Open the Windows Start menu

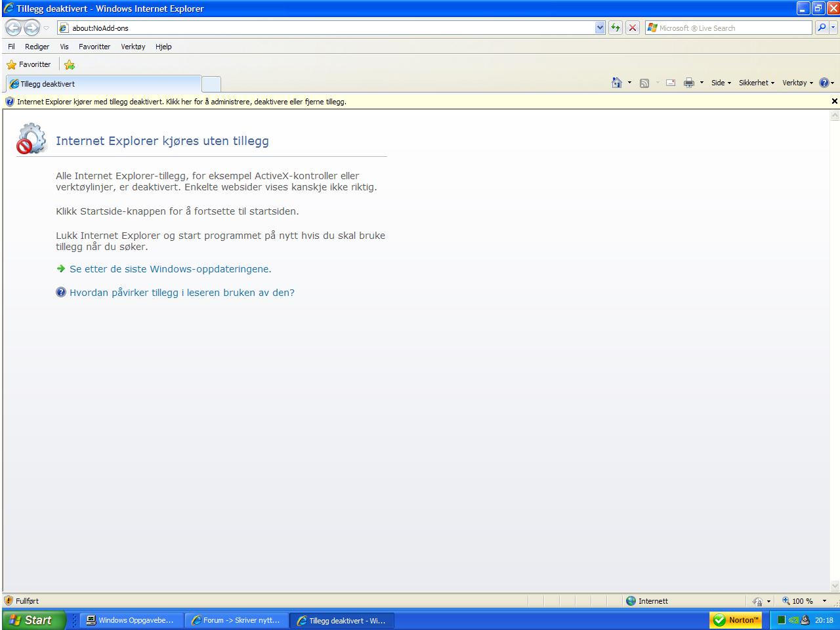[x=33, y=620]
